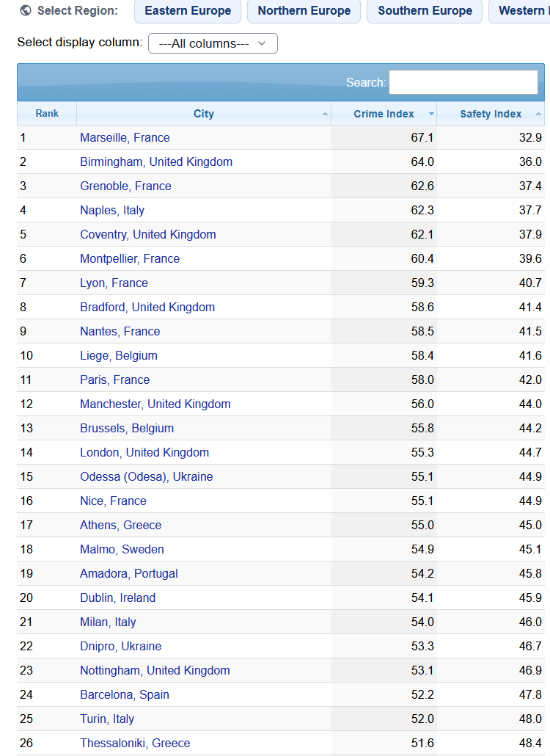The width and height of the screenshot is (550, 756).
Task: Open the Odessa (Odesa), Ukraine link
Action: [147, 477]
